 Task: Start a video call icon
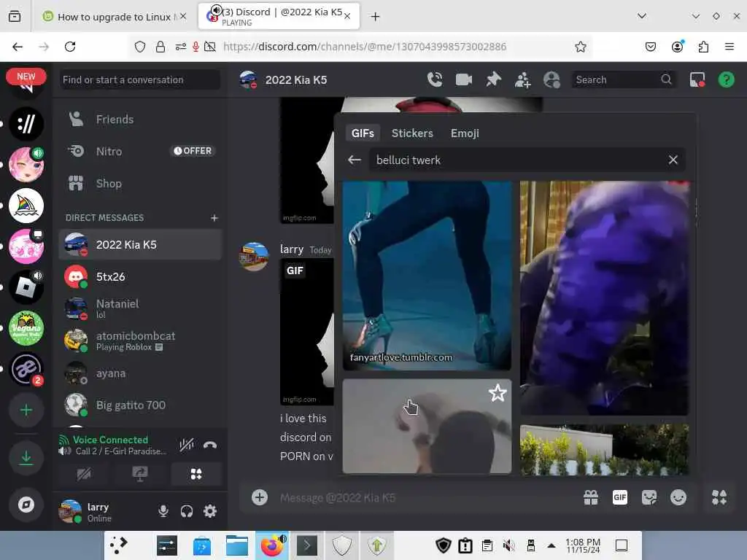463,79
